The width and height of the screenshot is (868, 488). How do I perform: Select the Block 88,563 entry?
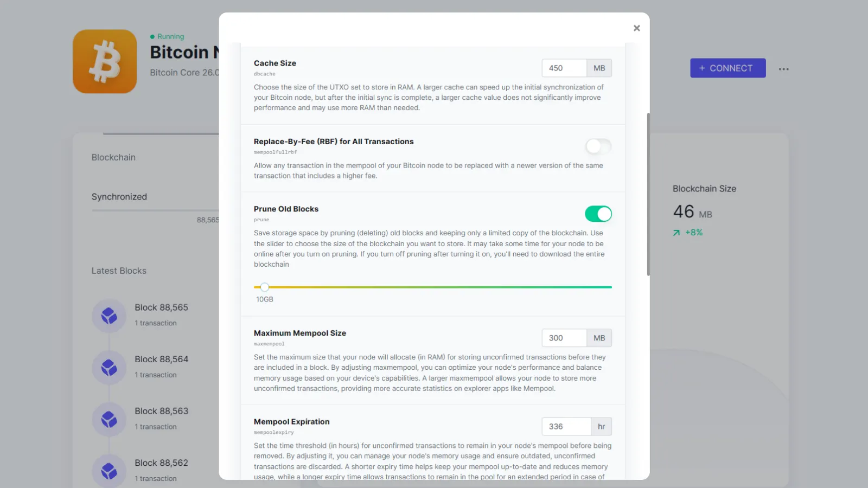click(162, 419)
